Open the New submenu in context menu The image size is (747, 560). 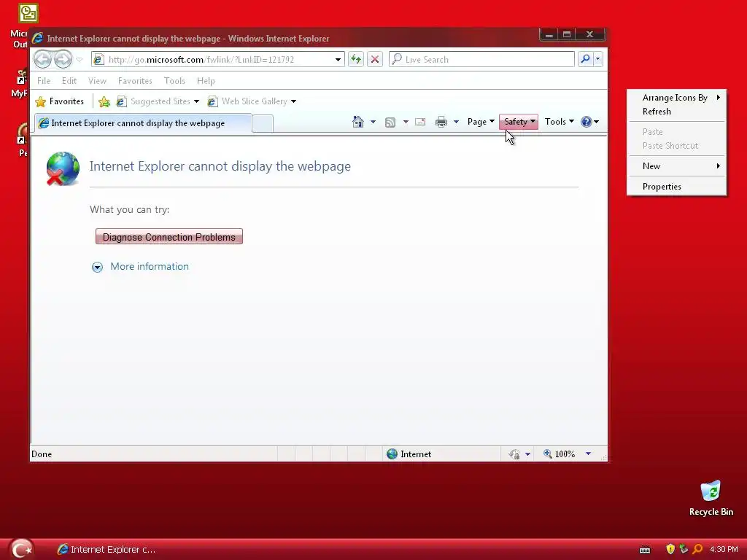point(677,166)
